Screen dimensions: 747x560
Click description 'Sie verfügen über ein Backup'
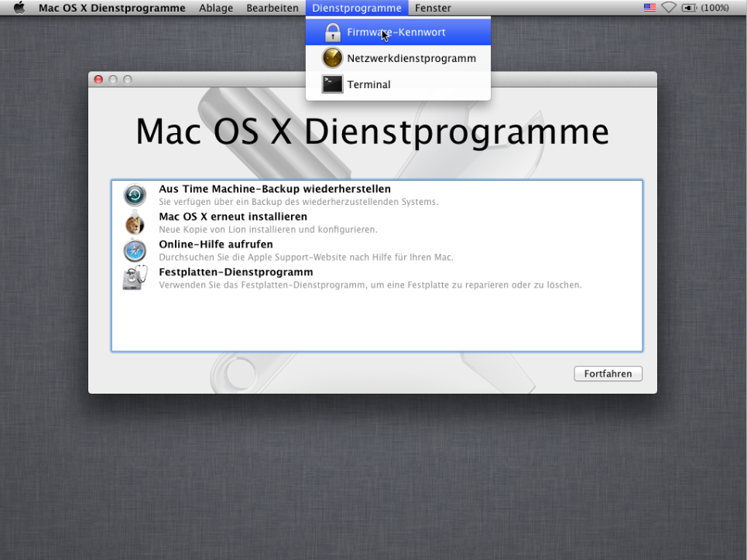pyautogui.click(x=299, y=202)
